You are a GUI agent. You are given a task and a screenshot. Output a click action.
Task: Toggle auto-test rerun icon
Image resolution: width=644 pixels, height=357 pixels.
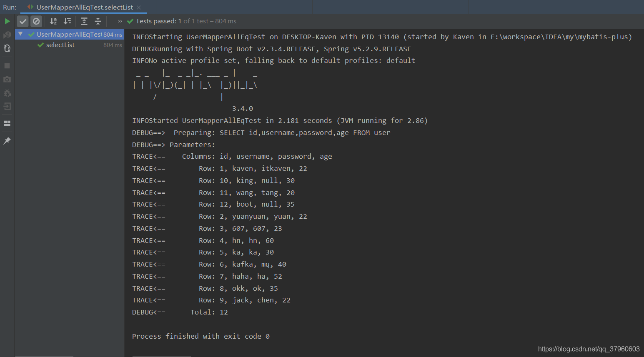[x=7, y=48]
